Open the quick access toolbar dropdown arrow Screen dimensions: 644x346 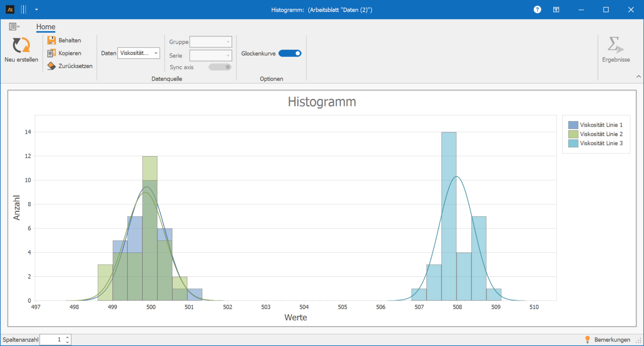tap(36, 10)
